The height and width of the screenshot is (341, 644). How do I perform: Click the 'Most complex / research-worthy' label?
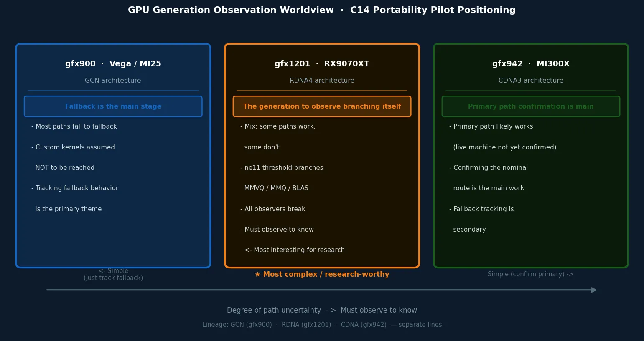[x=326, y=274]
